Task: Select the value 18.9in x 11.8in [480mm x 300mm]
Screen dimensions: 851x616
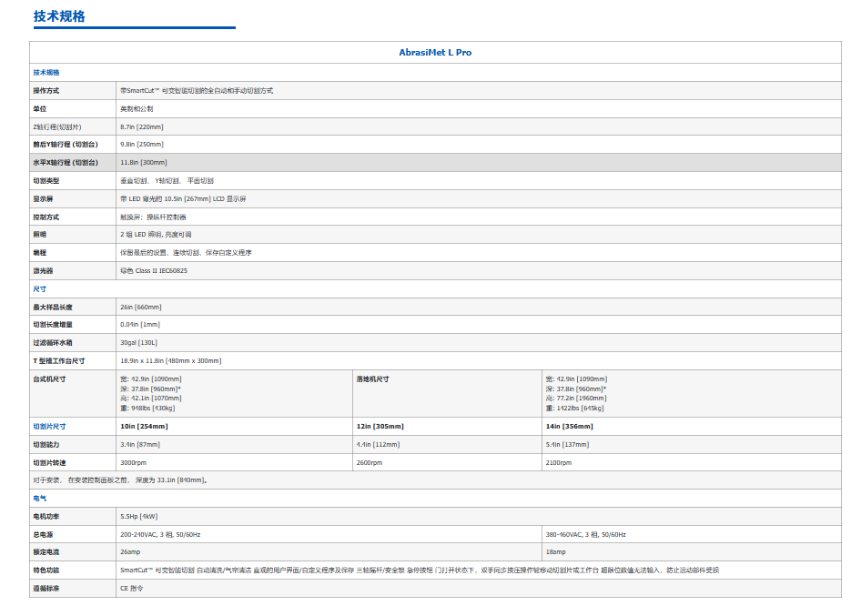Action: pyautogui.click(x=171, y=361)
